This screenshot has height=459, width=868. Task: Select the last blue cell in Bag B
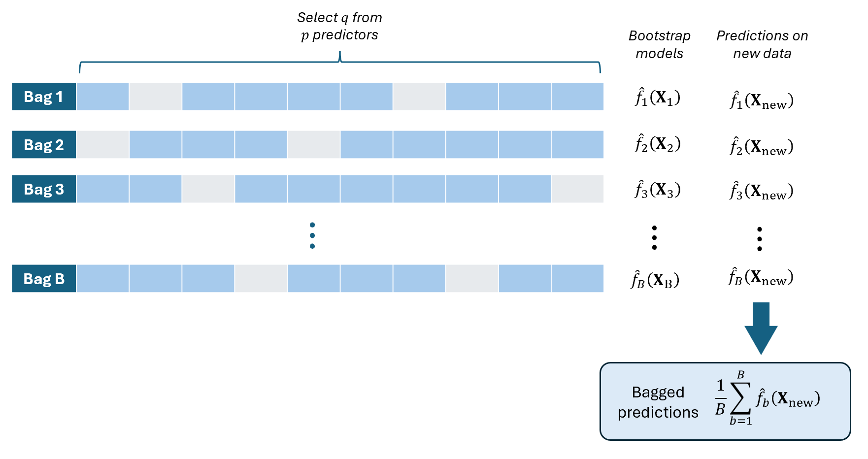[x=577, y=279]
